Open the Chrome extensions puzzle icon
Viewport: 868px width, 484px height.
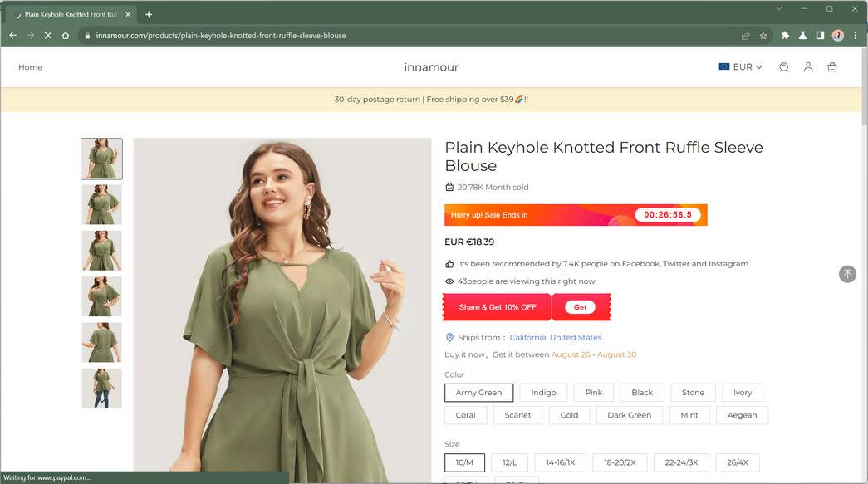(x=785, y=36)
